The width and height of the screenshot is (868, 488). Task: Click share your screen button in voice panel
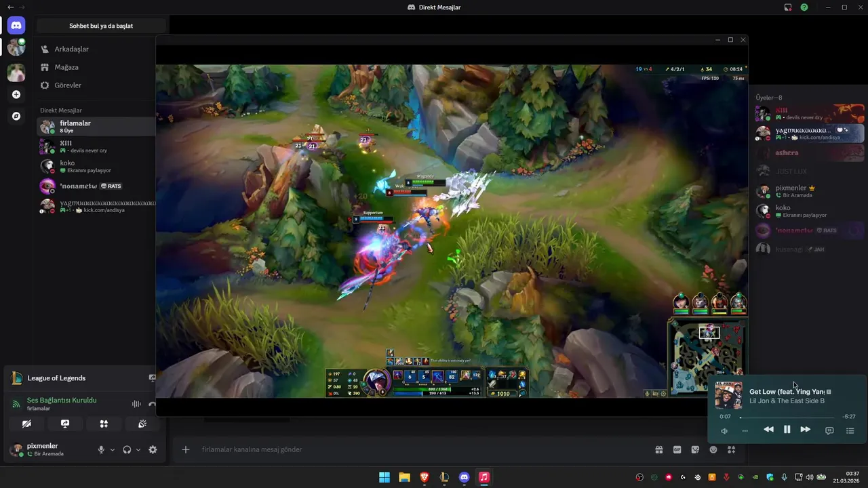[x=65, y=424]
